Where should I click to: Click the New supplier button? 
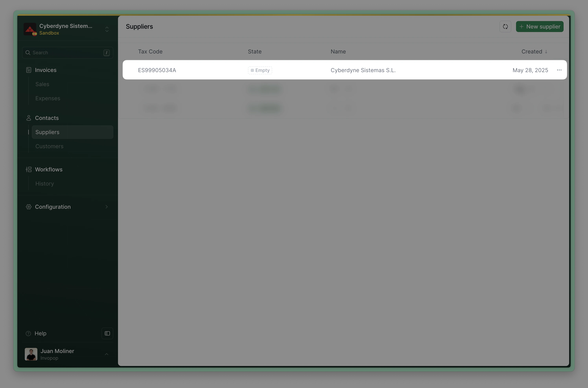(540, 27)
